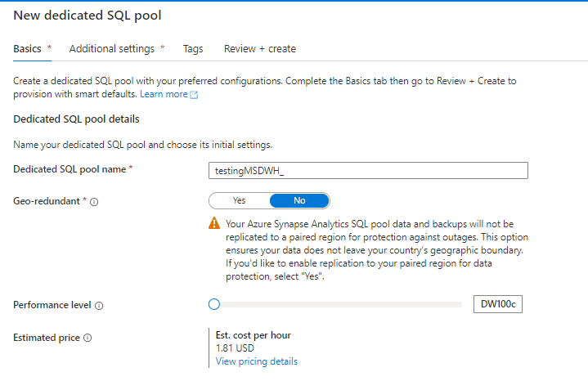This screenshot has width=588, height=390.
Task: Click the New dedicated SQL pool title
Action: (x=87, y=15)
